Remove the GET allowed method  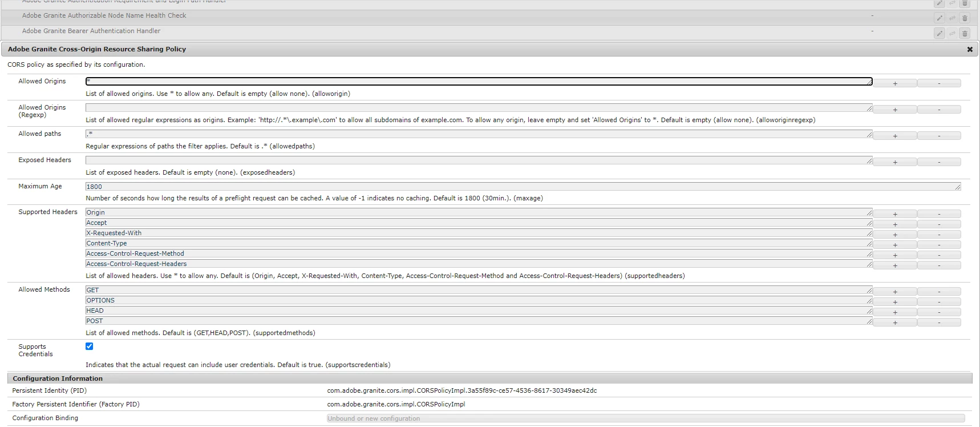(x=939, y=292)
